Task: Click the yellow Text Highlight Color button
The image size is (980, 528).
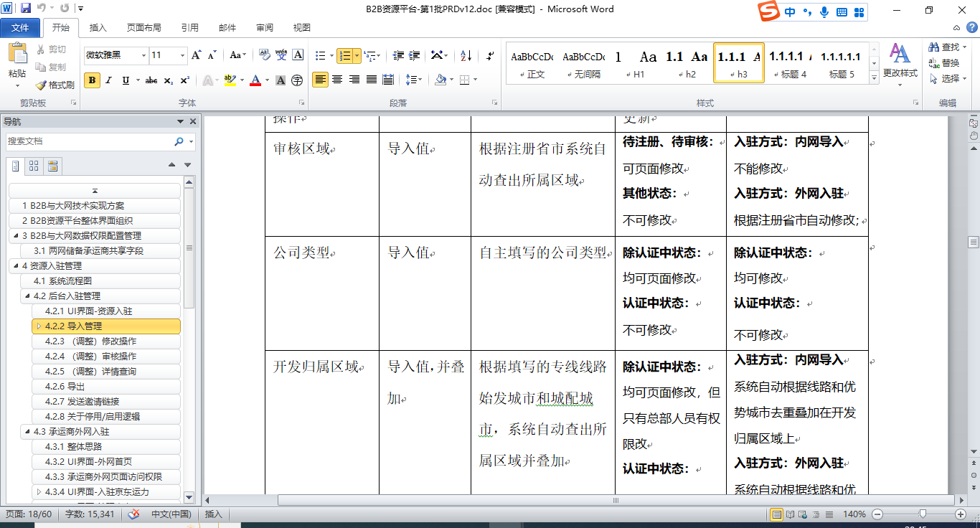Action: point(230,80)
